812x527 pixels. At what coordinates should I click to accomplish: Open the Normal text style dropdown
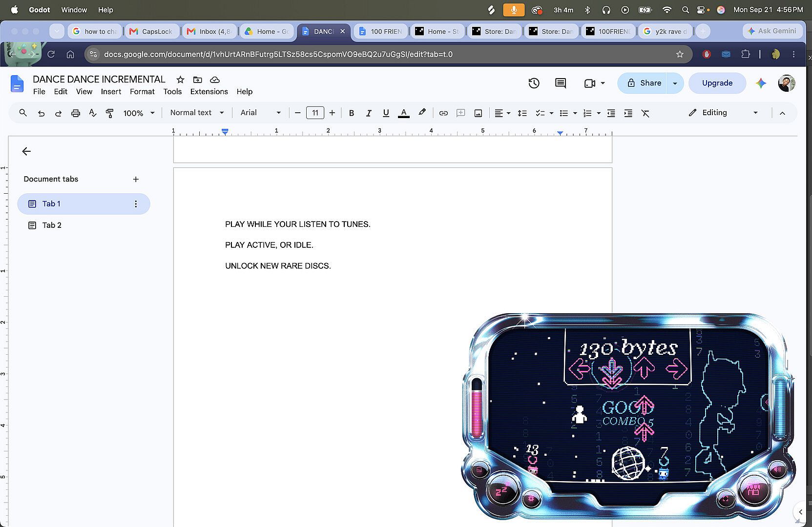197,113
